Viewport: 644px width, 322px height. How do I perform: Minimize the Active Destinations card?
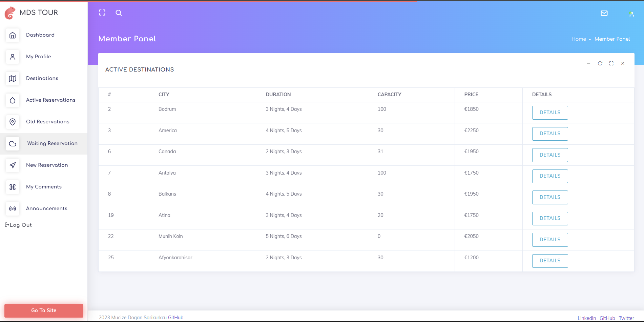[x=588, y=63]
